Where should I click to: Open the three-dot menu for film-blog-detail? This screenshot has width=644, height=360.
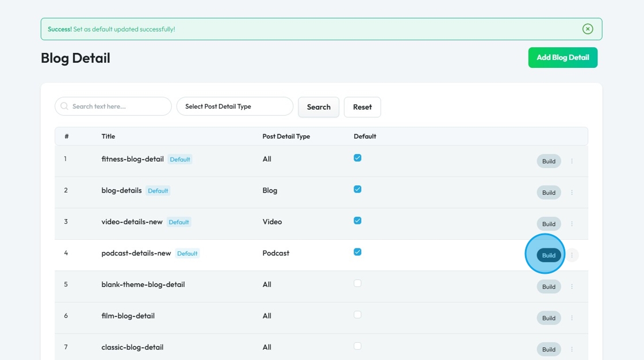(x=572, y=318)
